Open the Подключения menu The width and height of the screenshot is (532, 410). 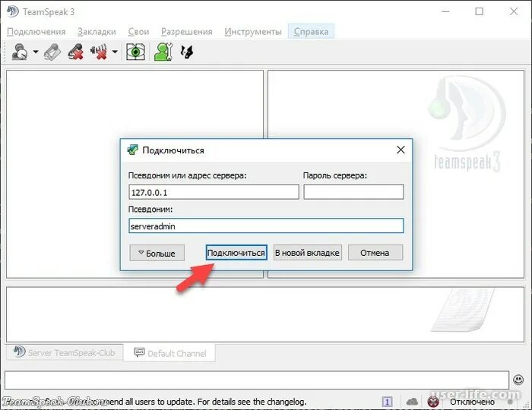(x=36, y=32)
